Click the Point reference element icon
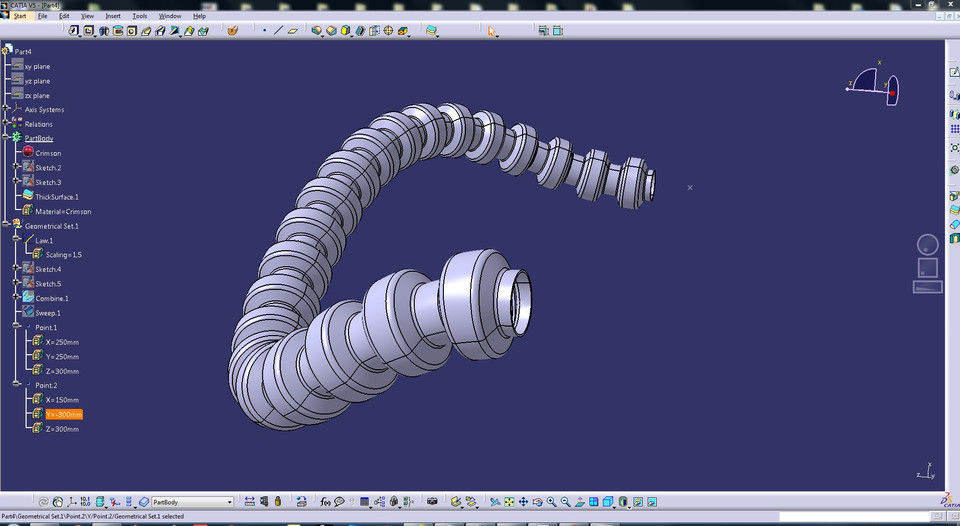This screenshot has width=960, height=526. tap(264, 31)
